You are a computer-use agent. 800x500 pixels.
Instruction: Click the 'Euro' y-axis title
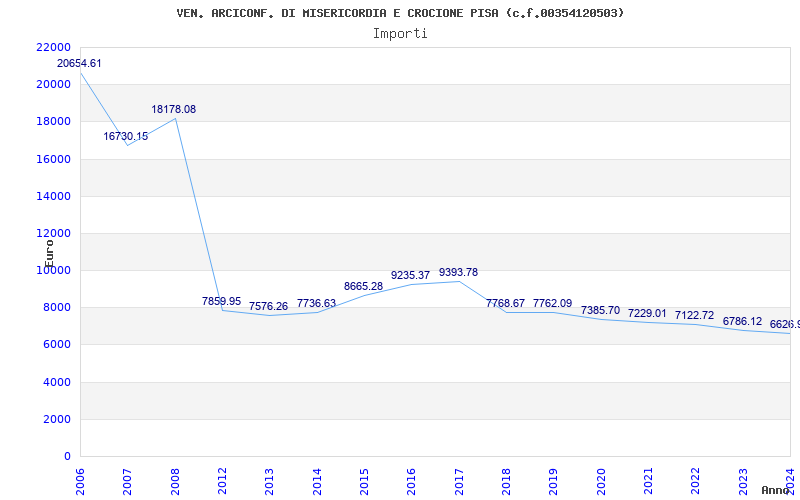click(x=49, y=254)
